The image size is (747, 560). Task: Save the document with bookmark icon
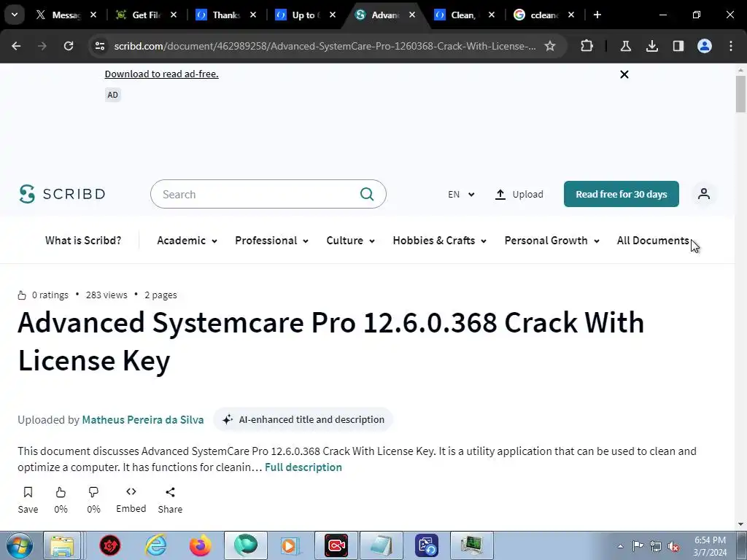[28, 492]
